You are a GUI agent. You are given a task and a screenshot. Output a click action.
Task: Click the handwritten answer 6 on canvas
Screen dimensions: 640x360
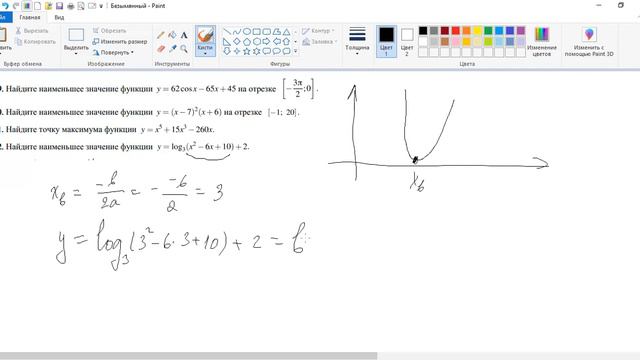[x=298, y=239]
